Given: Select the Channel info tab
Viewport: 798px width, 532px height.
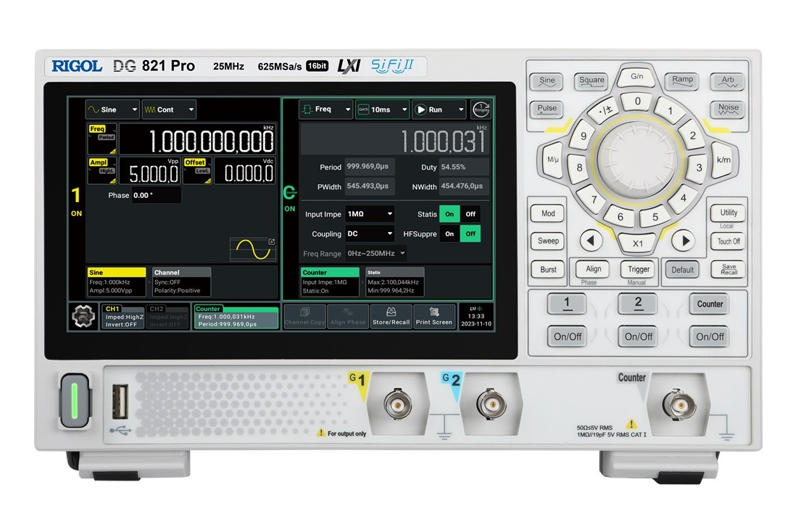Looking at the screenshot, I should (182, 282).
